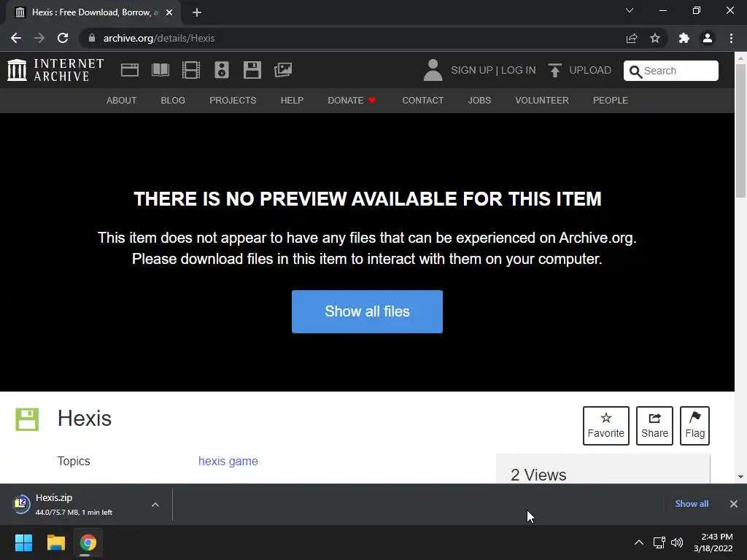This screenshot has width=747, height=560.
Task: Click SIGN UP | LOG IN link
Action: coord(493,70)
